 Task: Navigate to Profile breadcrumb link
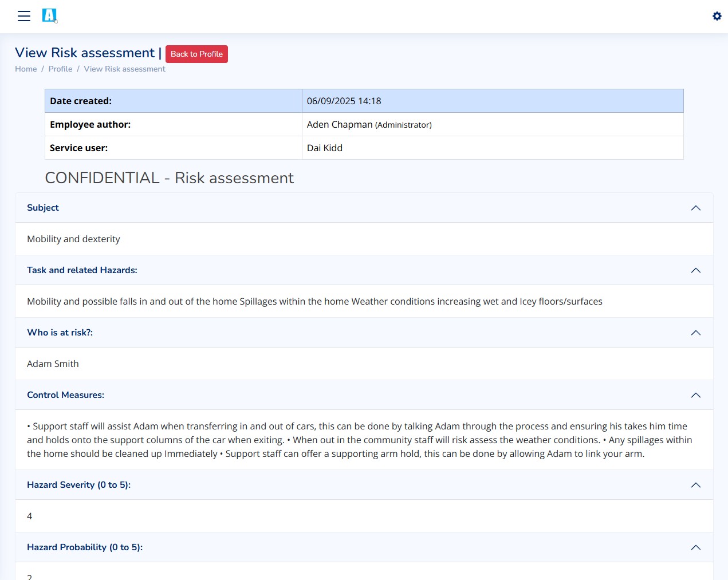60,69
